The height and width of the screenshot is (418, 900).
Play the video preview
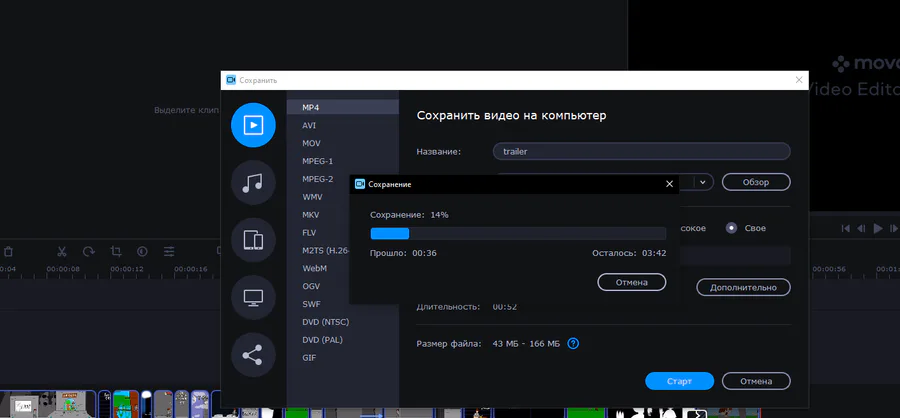[878, 229]
